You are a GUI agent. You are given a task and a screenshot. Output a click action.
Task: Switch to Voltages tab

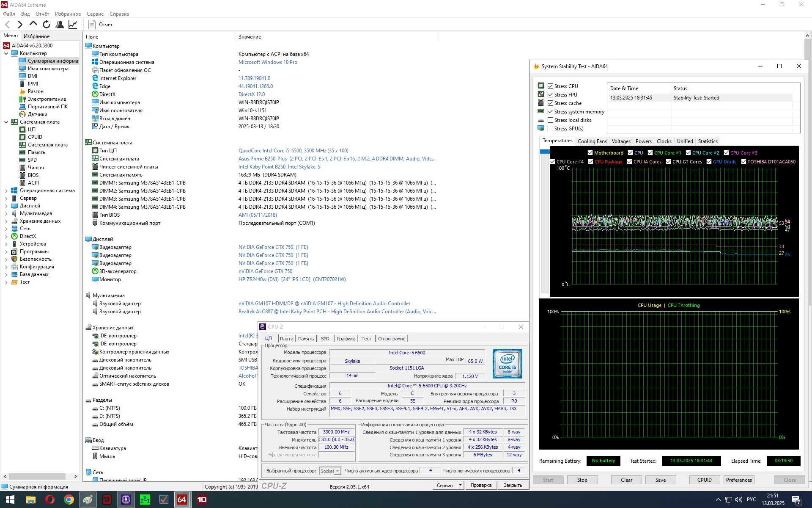click(621, 141)
